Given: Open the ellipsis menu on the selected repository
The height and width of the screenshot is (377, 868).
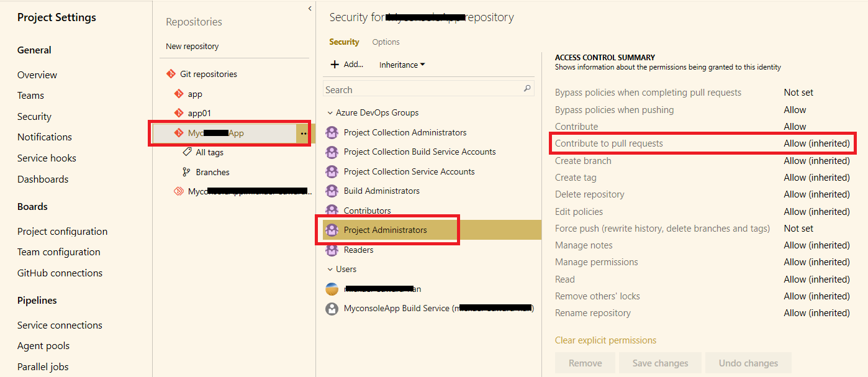Looking at the screenshot, I should 303,134.
